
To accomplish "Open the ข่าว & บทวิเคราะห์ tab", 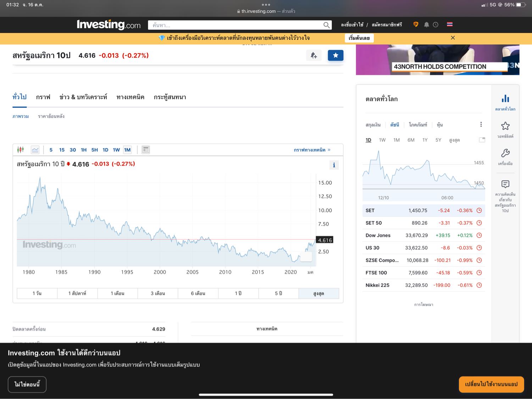I will coord(83,97).
